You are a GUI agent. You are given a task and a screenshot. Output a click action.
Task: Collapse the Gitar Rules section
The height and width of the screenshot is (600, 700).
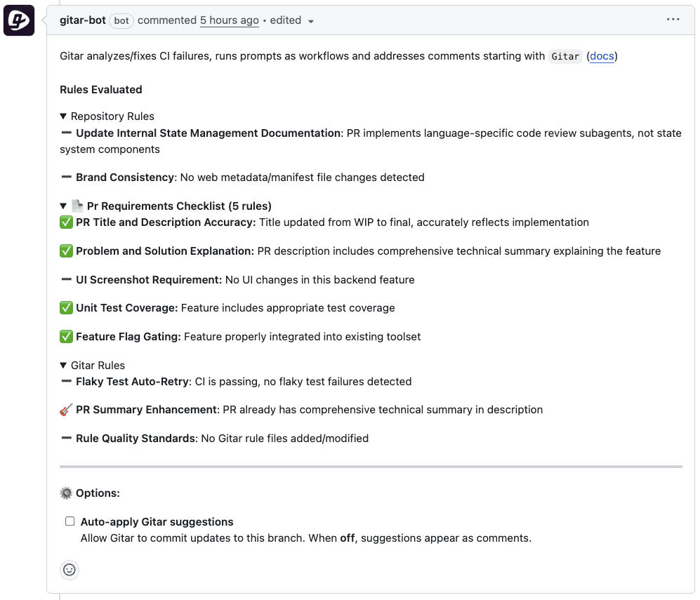tap(62, 365)
